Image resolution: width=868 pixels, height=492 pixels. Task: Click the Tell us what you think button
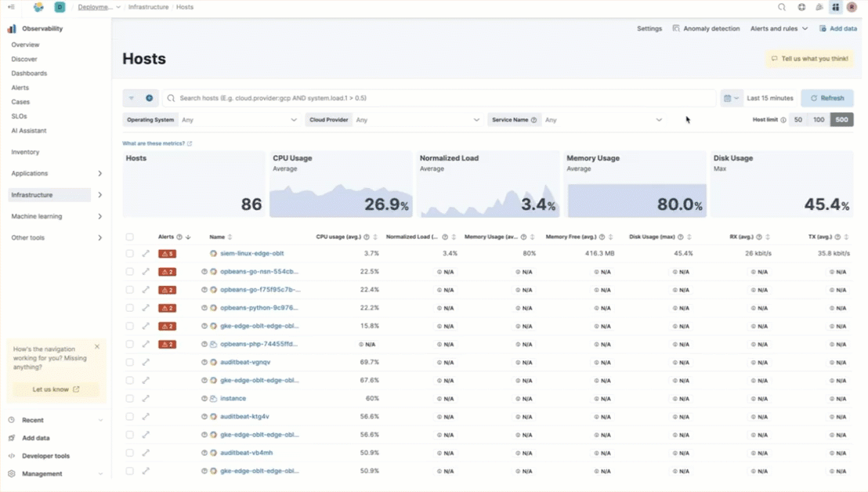point(809,59)
